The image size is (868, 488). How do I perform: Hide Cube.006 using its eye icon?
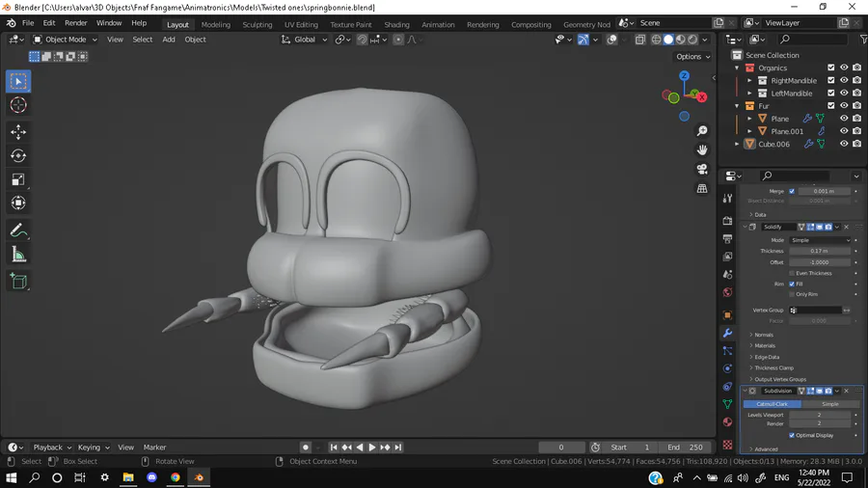point(844,144)
